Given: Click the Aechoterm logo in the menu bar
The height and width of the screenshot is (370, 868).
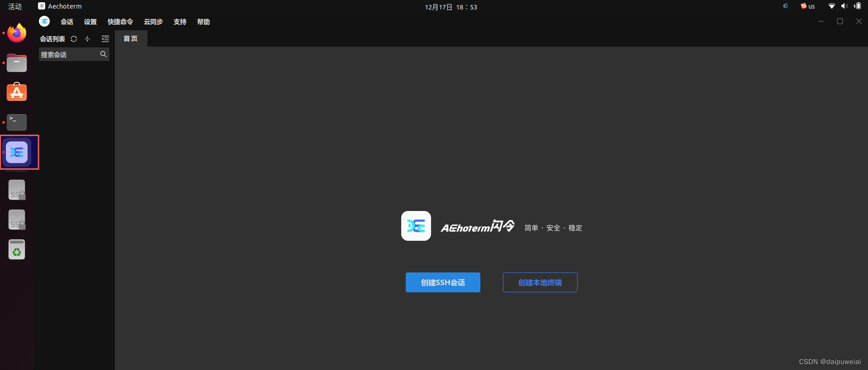Looking at the screenshot, I should click(x=44, y=21).
